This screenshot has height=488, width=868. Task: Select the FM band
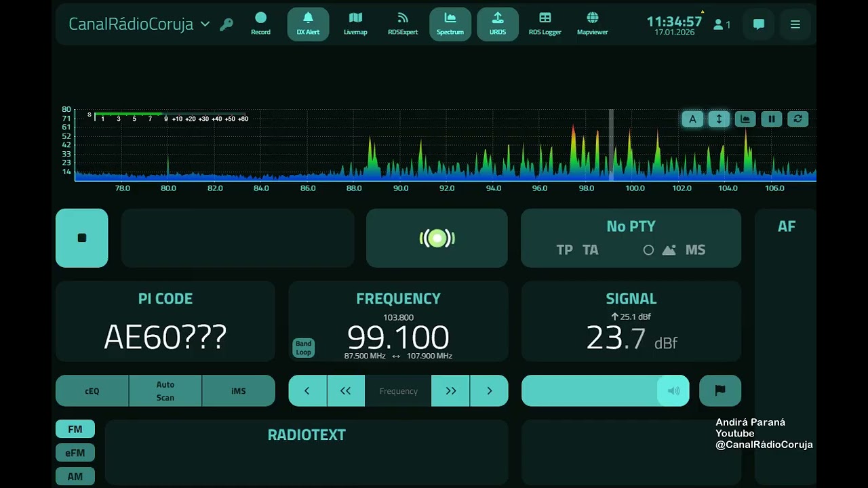point(75,429)
